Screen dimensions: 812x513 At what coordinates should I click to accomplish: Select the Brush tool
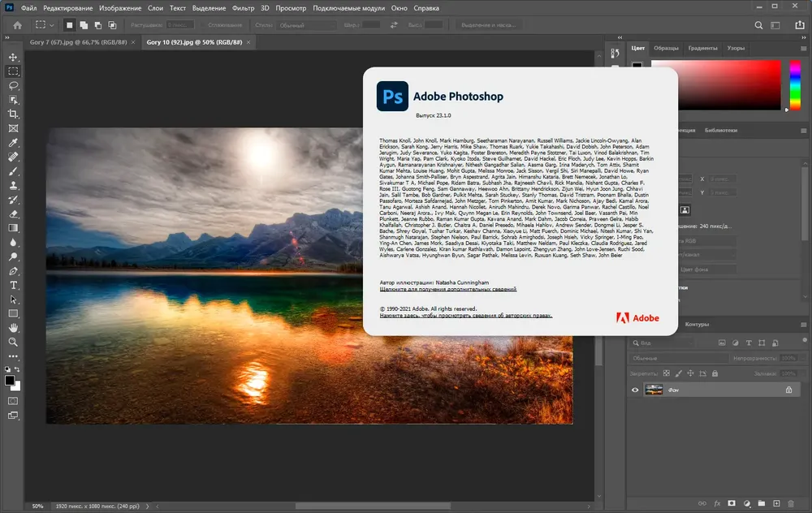(13, 171)
